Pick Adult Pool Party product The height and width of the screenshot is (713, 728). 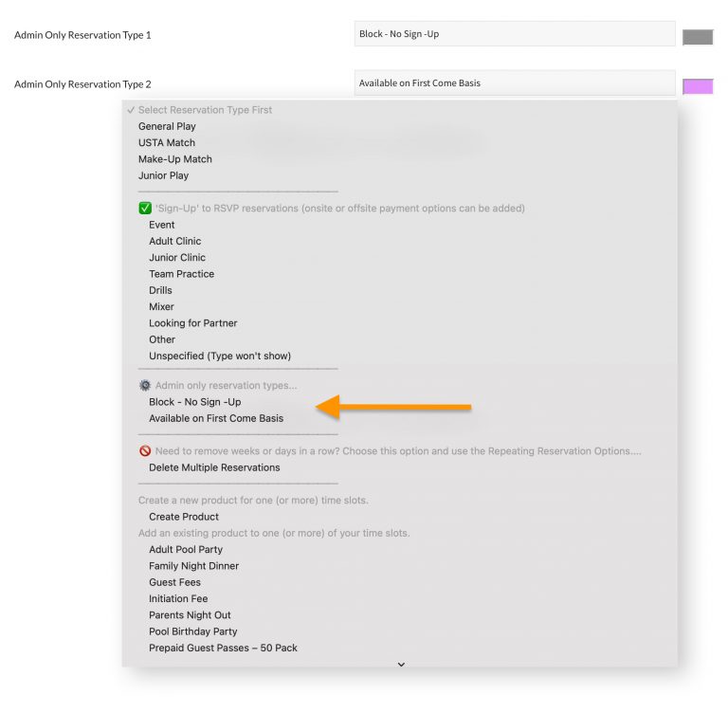click(186, 550)
